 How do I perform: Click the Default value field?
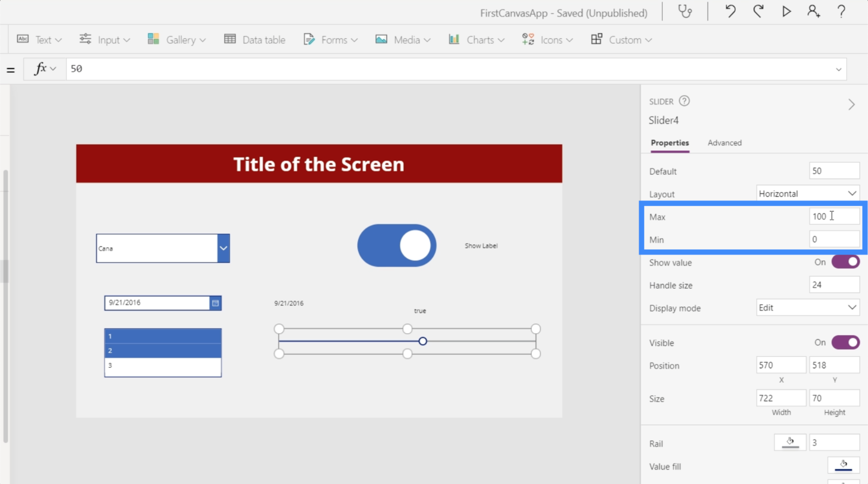pyautogui.click(x=834, y=171)
